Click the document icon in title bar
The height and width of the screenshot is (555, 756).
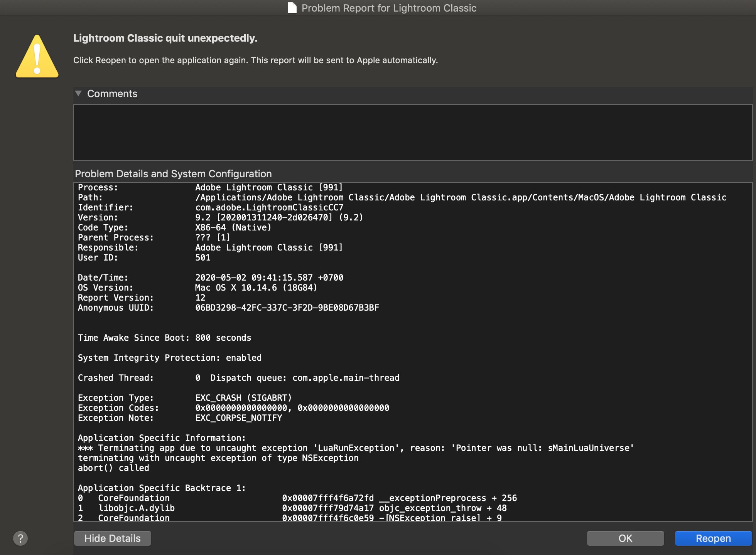click(292, 8)
